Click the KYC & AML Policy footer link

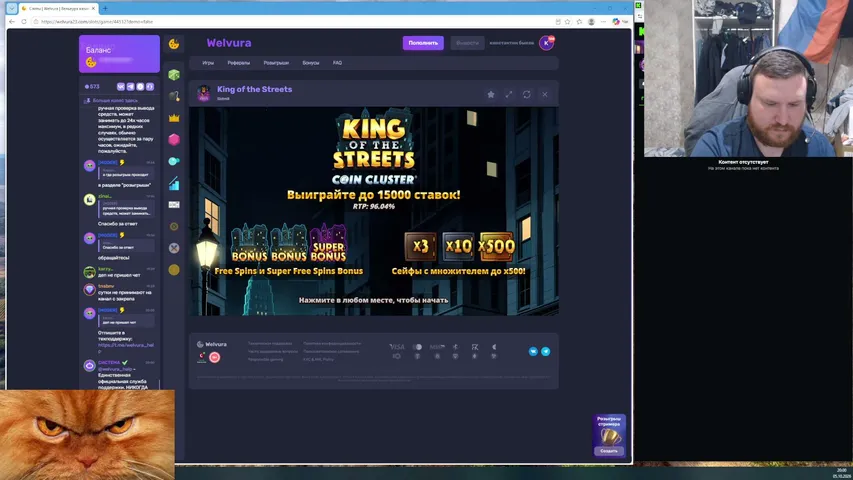tap(318, 359)
